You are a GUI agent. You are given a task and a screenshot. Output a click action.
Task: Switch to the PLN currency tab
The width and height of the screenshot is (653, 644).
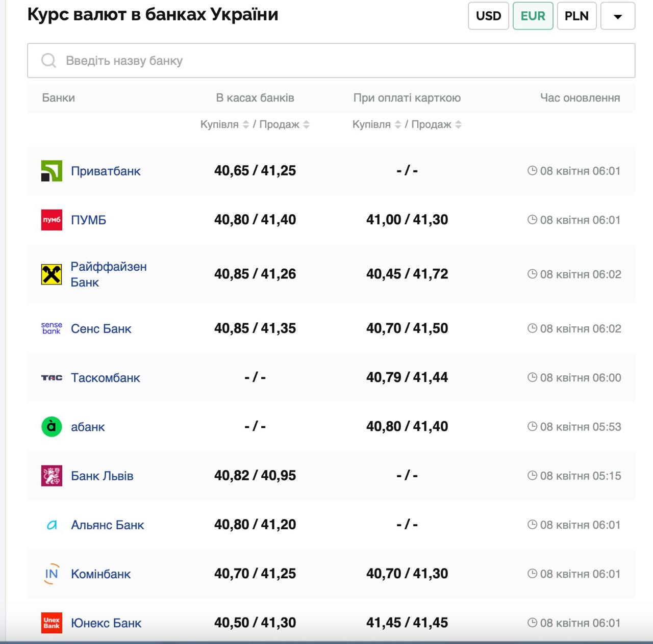[x=576, y=16]
